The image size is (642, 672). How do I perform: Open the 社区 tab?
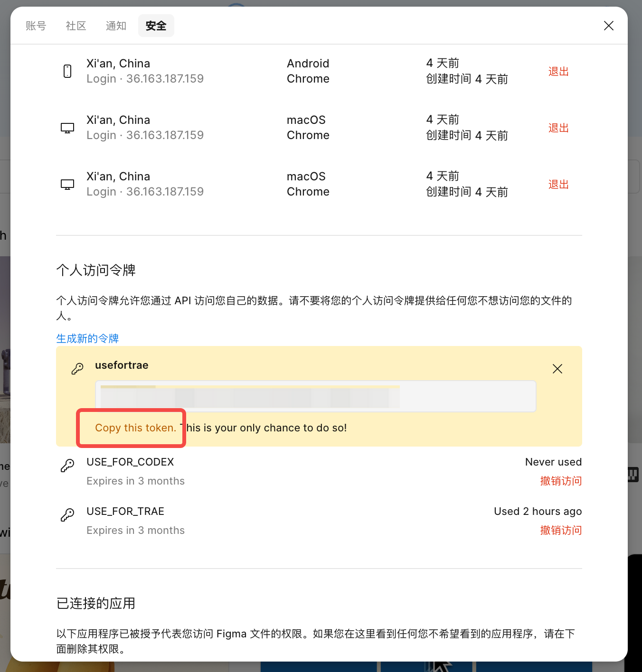click(x=76, y=26)
